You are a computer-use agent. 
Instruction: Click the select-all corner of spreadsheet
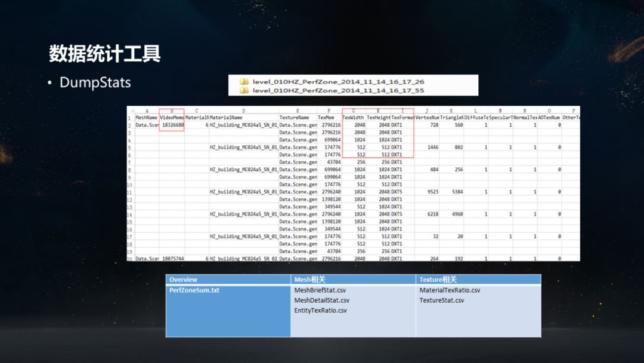tap(130, 110)
